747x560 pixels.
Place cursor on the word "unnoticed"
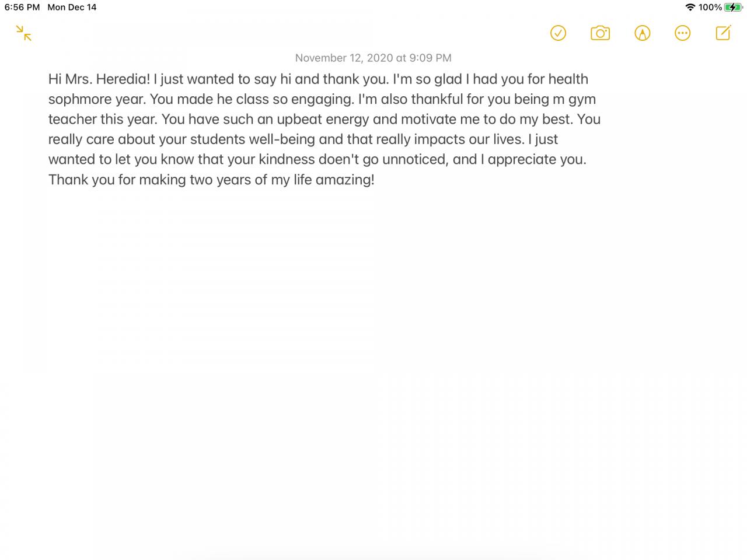click(x=414, y=160)
